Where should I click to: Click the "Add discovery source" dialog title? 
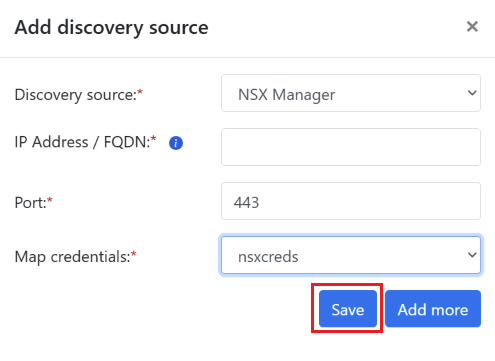[112, 27]
